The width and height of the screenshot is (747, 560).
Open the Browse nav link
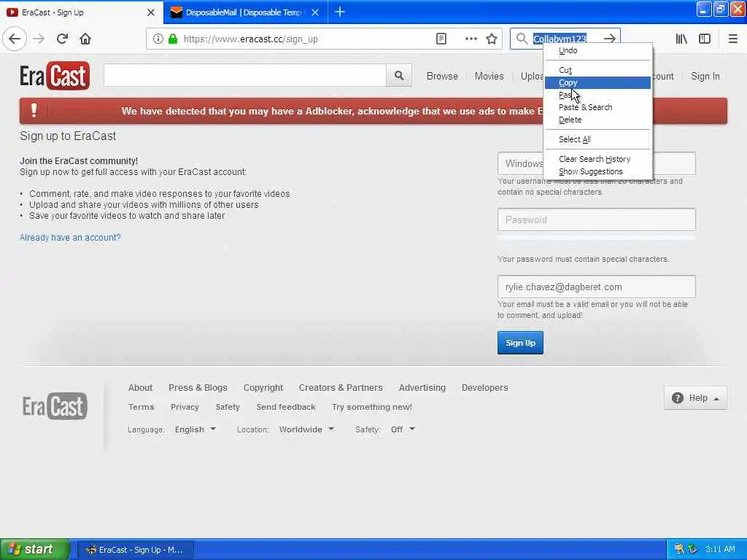(x=442, y=76)
